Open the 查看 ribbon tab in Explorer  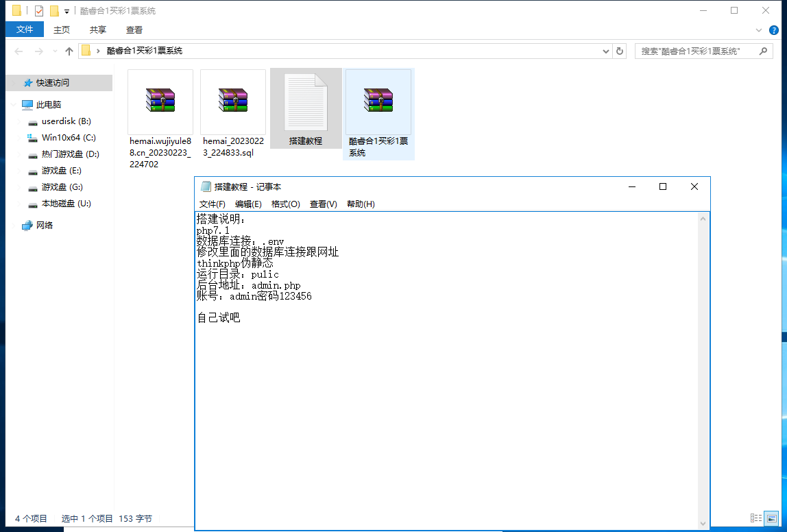click(x=134, y=30)
